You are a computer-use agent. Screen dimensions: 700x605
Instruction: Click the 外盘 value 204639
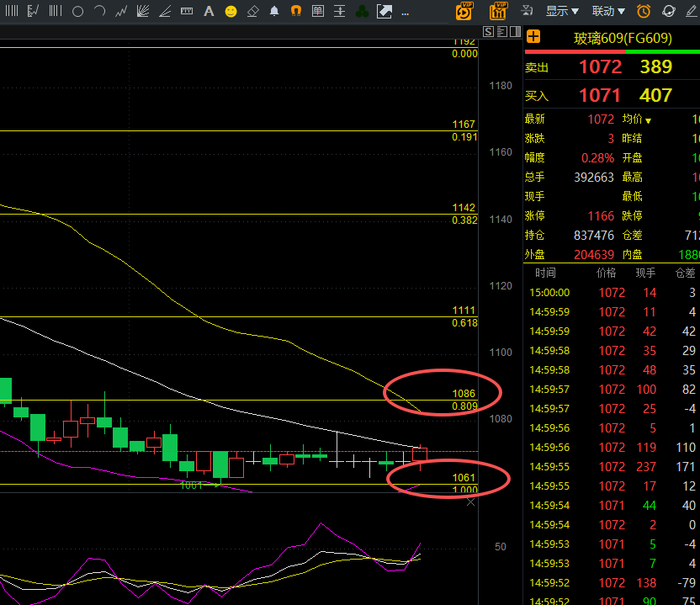594,255
